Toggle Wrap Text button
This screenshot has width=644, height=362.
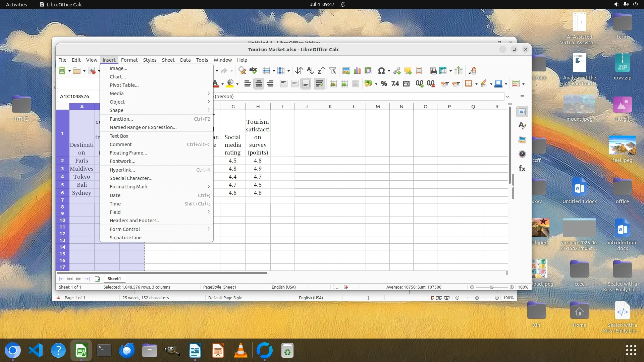pyautogui.click(x=319, y=84)
